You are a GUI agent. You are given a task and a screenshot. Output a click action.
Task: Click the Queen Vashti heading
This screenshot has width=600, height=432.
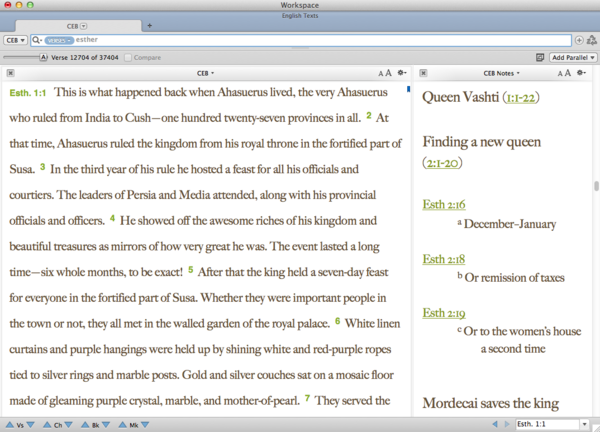[460, 97]
